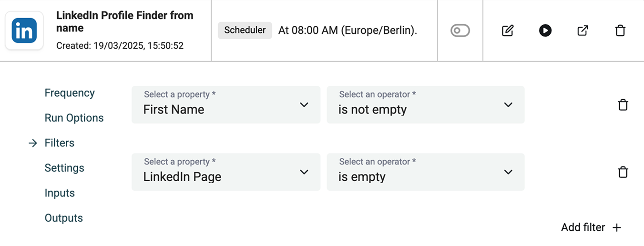This screenshot has width=644, height=246.
Task: Expand the 'is empty' operator dropdown
Action: tap(425, 172)
